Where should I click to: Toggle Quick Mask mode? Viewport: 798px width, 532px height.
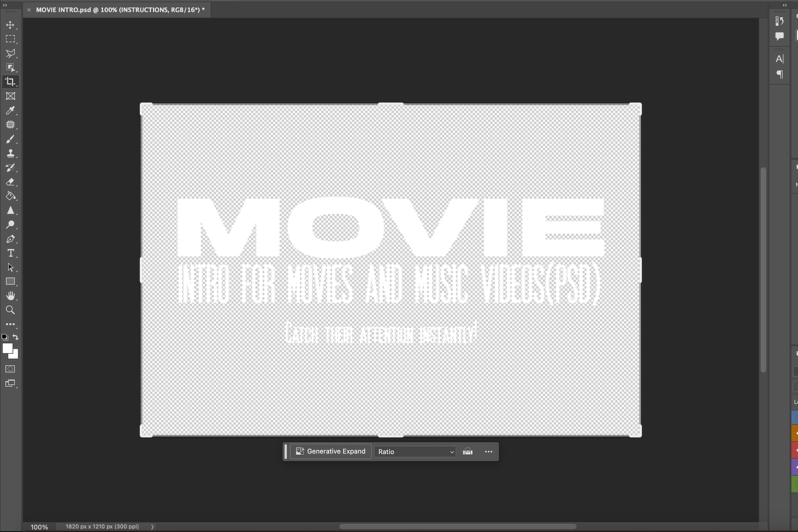pos(11,368)
